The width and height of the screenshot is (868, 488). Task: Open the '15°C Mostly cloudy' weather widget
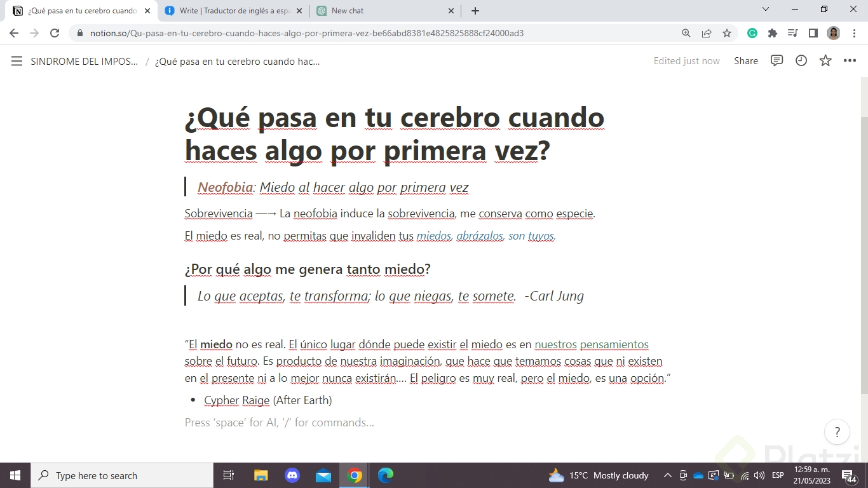599,475
